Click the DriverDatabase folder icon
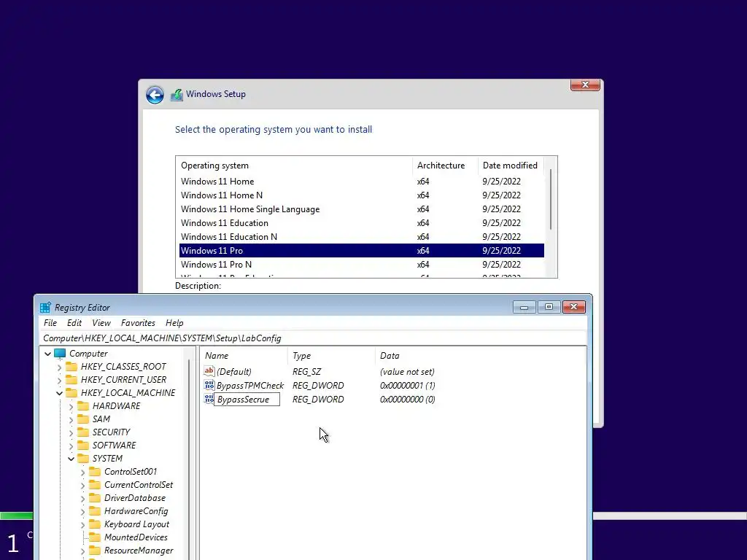 [x=95, y=497]
